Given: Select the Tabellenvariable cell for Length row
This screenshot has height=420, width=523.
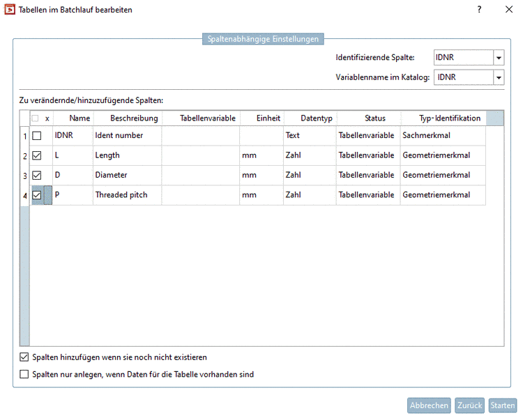Looking at the screenshot, I should point(200,155).
